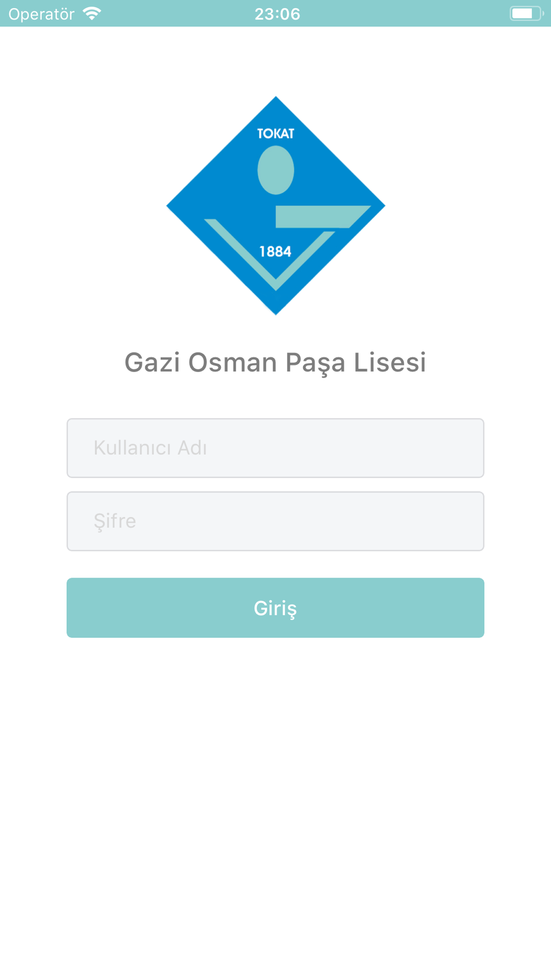551x980 pixels.
Task: Tap the word Paşa in the title
Action: [x=315, y=364]
